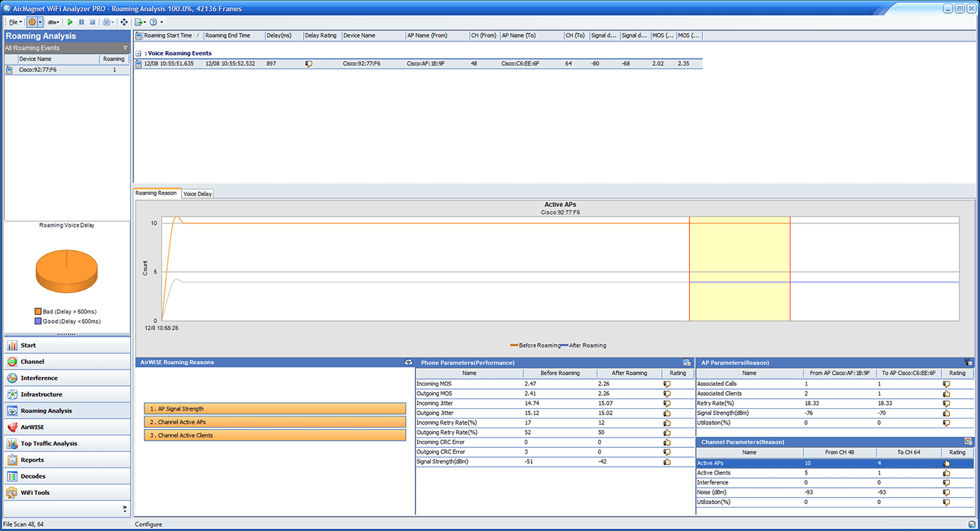Click the export icon with green arrow
This screenshot has width=980, height=531.
click(x=139, y=22)
